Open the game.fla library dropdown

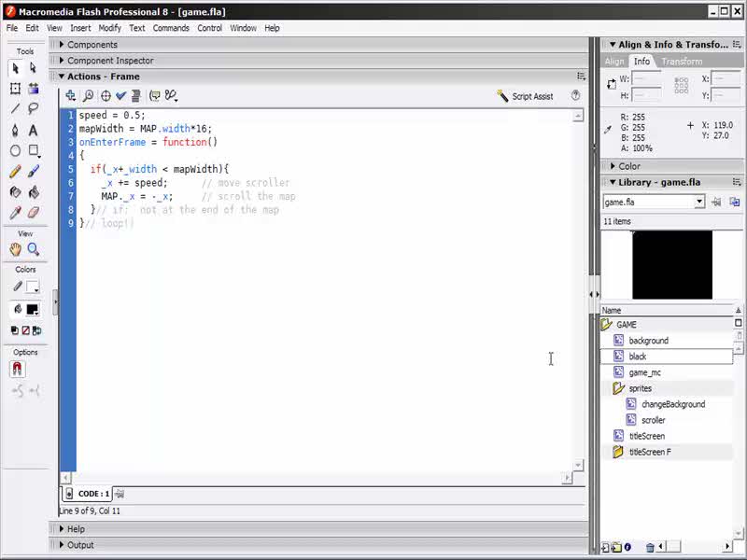(x=699, y=202)
